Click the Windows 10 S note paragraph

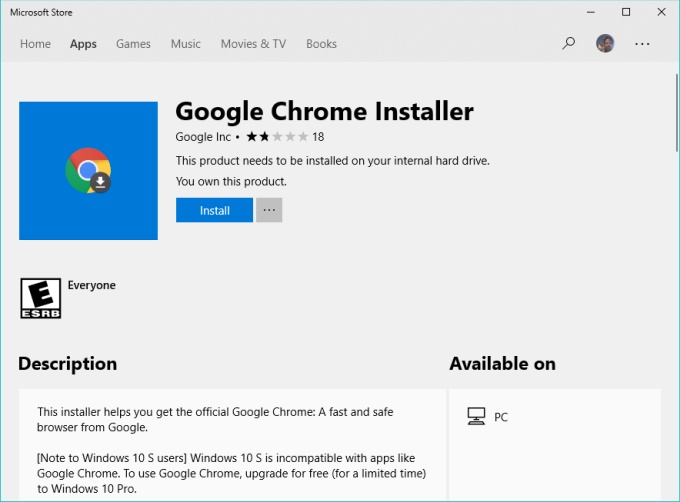point(232,473)
